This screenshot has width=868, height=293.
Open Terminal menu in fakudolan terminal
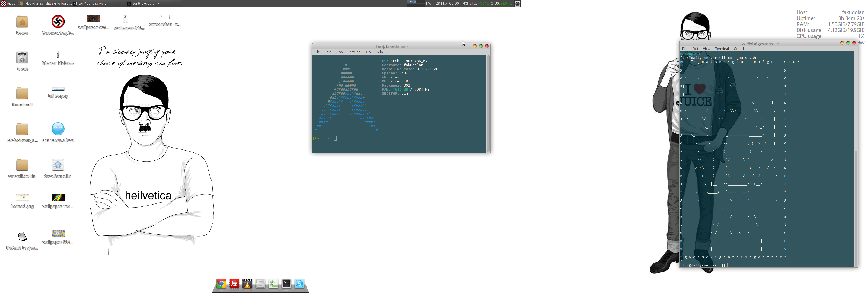coord(354,52)
